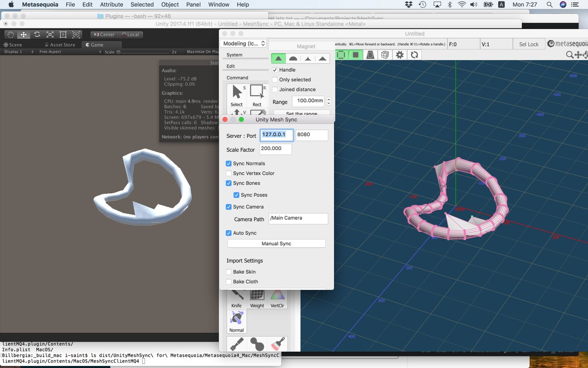Screen dimensions: 588x368
Task: Choose the Select command in Metasequoia
Action: (237, 96)
